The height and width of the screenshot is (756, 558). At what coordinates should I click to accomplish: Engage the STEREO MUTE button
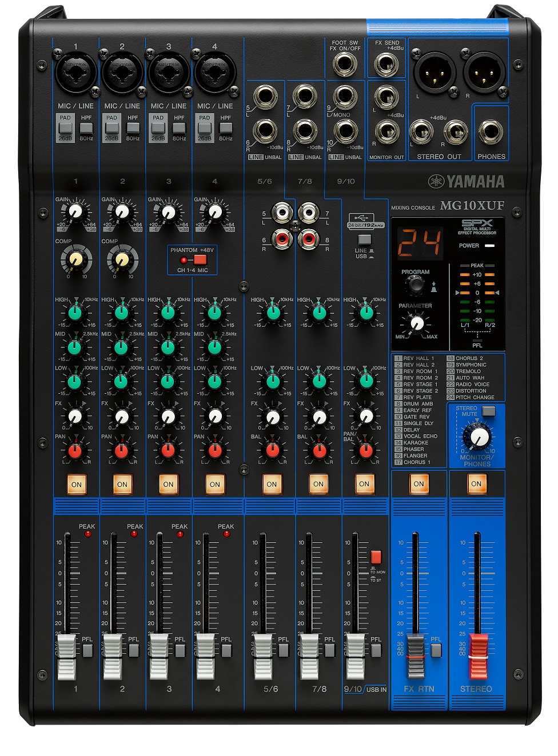488,411
